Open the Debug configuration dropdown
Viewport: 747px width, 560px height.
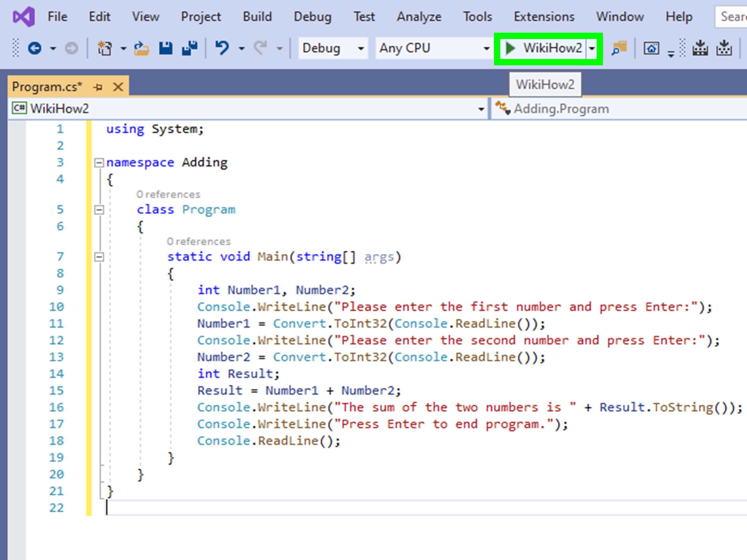click(333, 48)
